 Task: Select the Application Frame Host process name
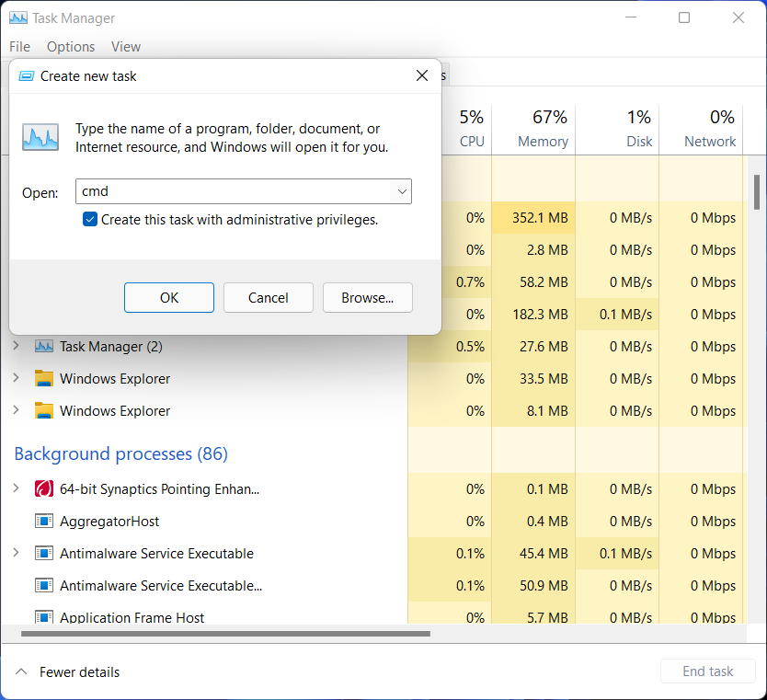tap(132, 617)
